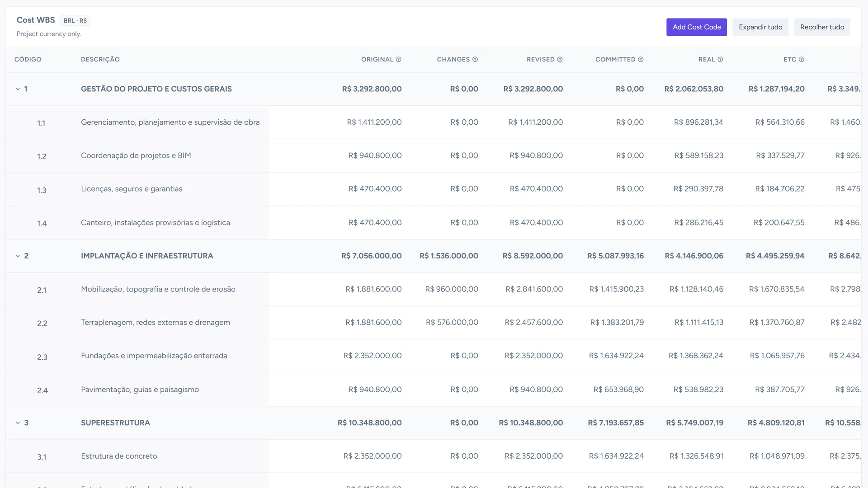Collapse group 2 Implantação e Infraestrutura chevron
Viewport: 868px width, 488px height.
click(x=18, y=256)
